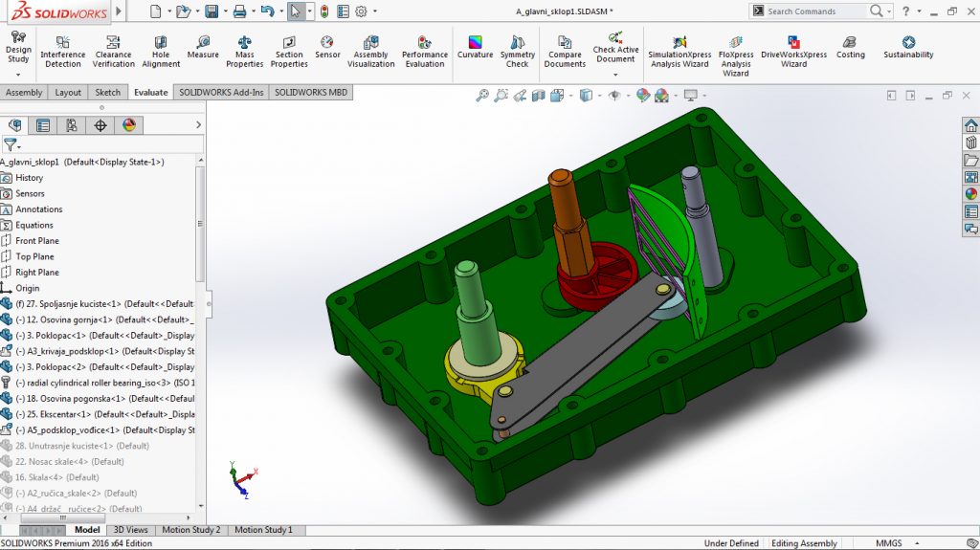
Task: Open the Interference Detection tool
Action: [x=62, y=52]
